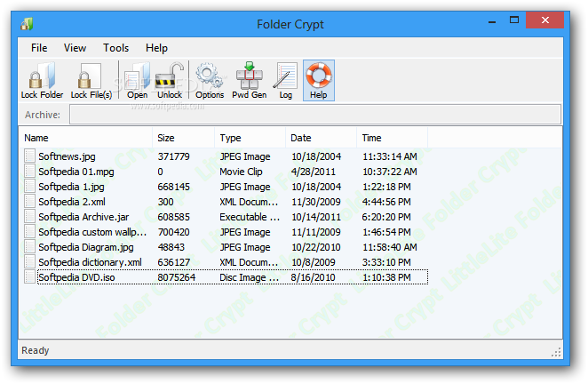Image resolution: width=588 pixels, height=384 pixels.
Task: Click the Ready status bar text
Action: (36, 350)
